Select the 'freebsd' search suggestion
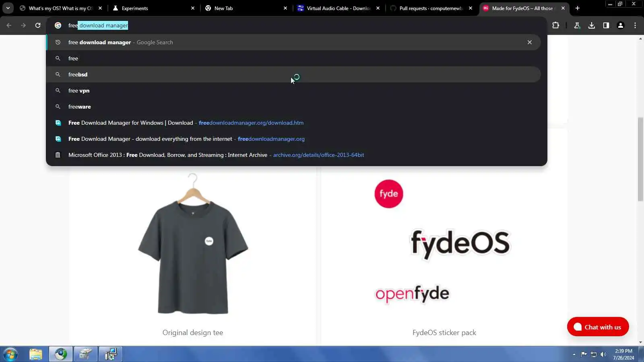The height and width of the screenshot is (362, 644). point(293,74)
